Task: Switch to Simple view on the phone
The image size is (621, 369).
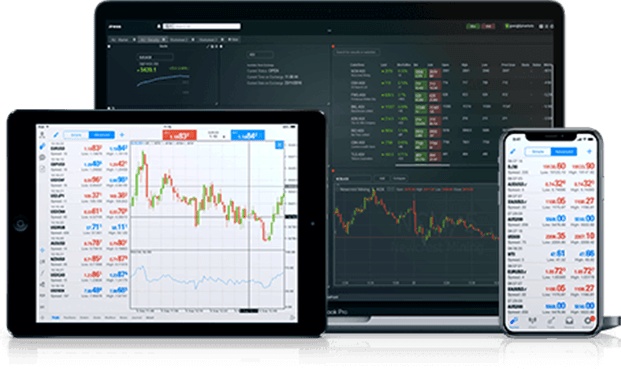Action: [538, 152]
